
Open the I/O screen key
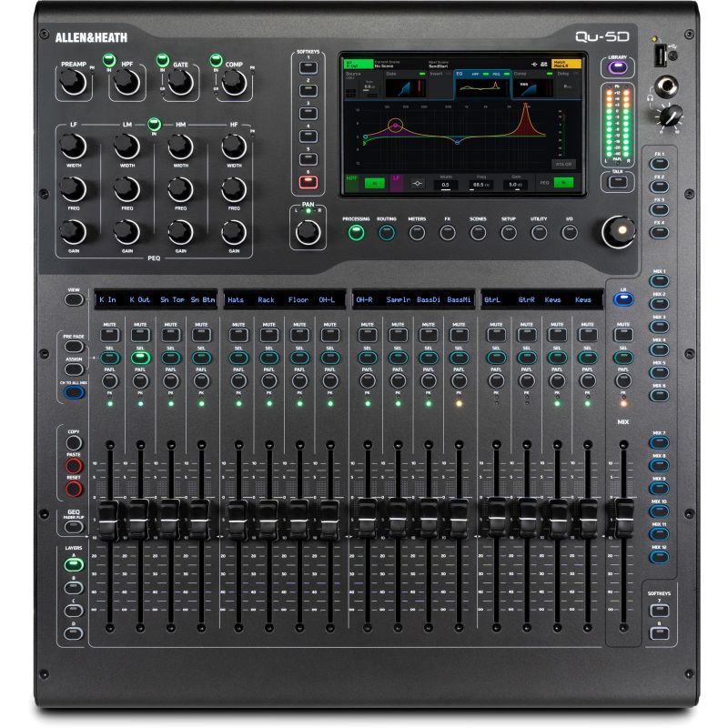tap(570, 232)
